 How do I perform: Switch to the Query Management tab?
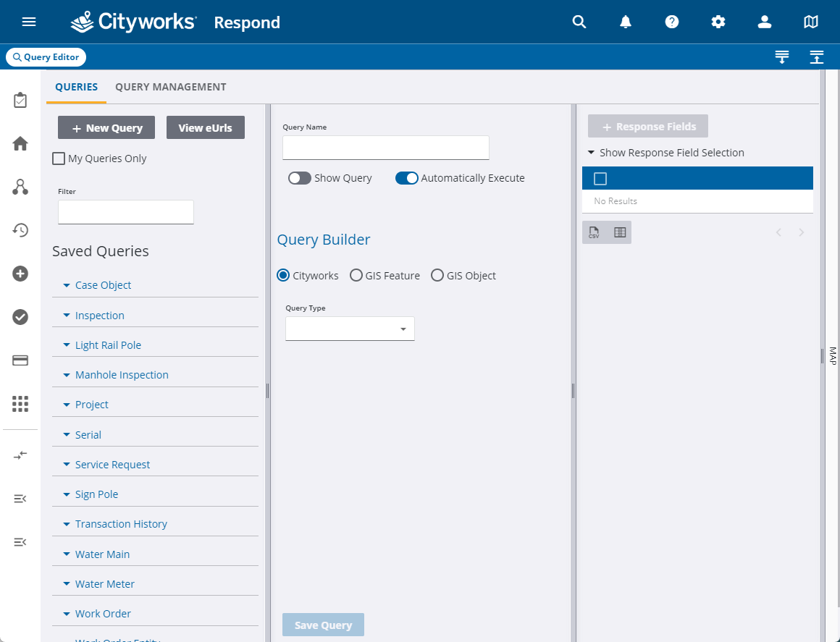click(x=171, y=87)
